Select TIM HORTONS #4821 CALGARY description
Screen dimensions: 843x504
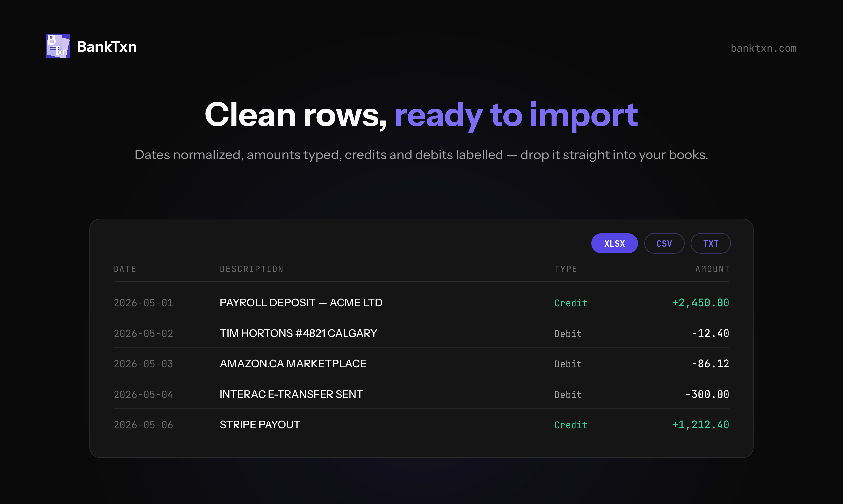coord(298,333)
